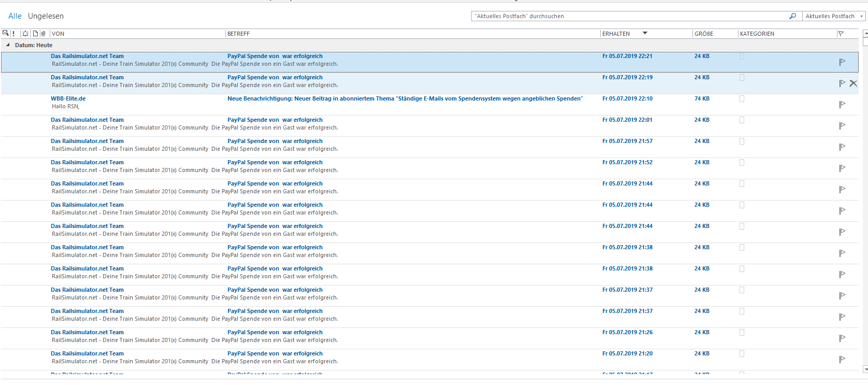Toggle sort direction arrow beside ERHALTEN

pos(645,33)
